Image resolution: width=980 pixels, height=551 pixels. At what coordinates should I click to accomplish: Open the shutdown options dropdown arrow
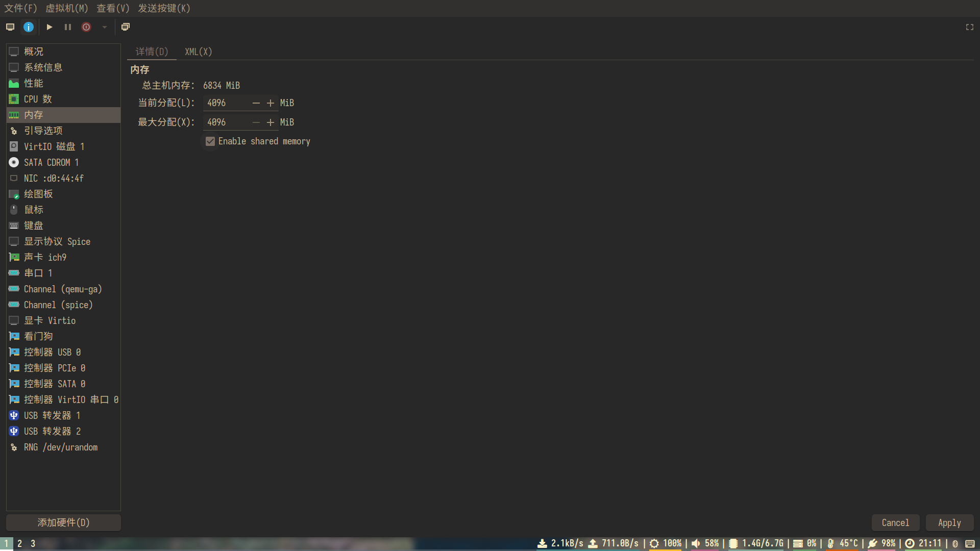click(105, 27)
